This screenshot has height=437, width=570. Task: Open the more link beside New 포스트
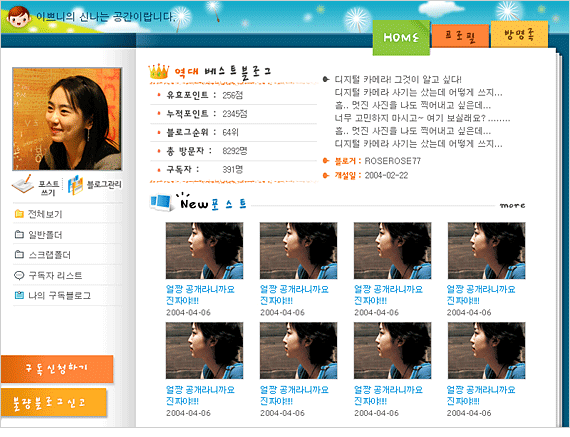(x=512, y=205)
